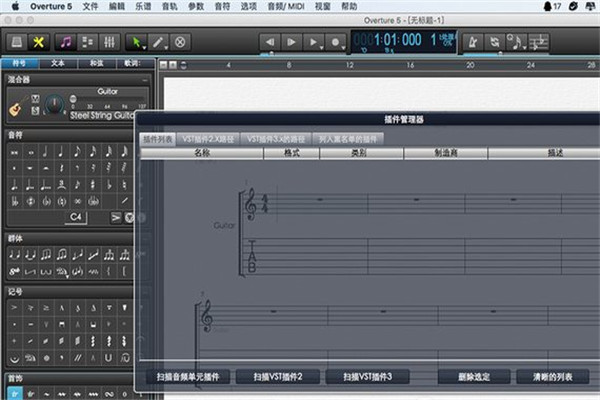The image size is (600, 400).
Task: Open the mixer faders toolbar icon
Action: 109,42
